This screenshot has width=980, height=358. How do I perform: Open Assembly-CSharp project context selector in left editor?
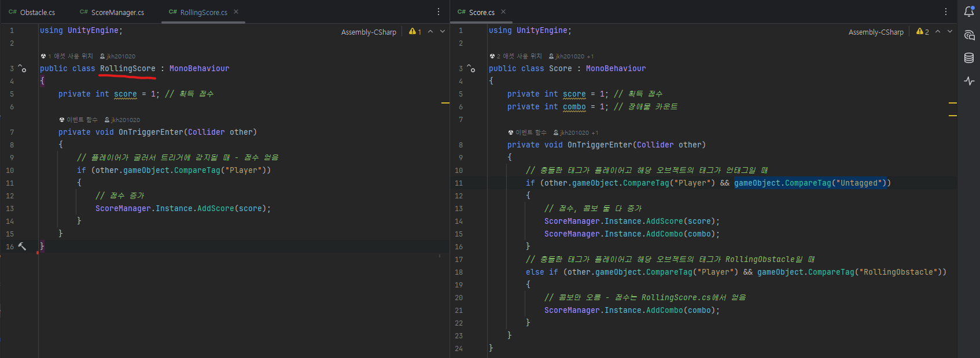tap(369, 32)
